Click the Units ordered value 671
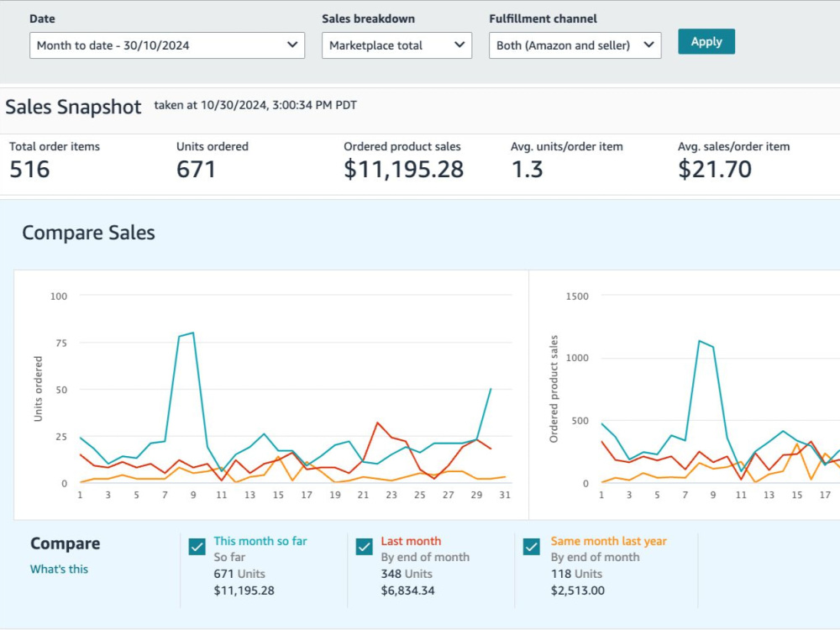 point(196,170)
